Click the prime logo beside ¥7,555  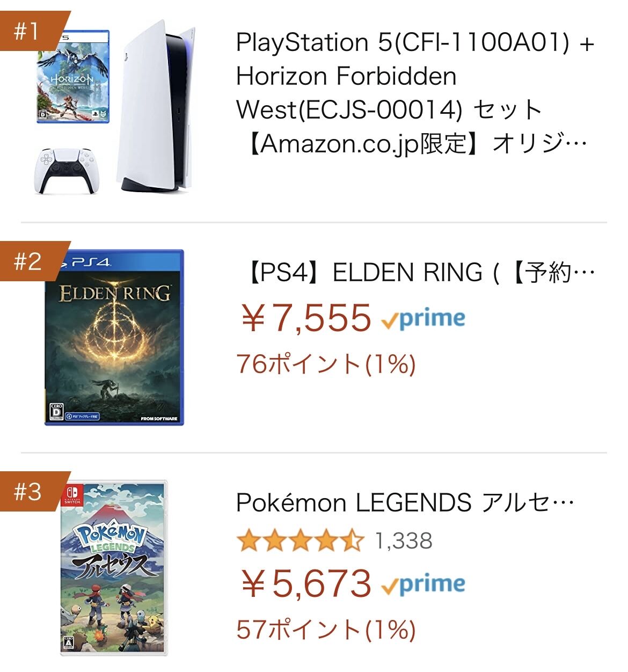[423, 319]
